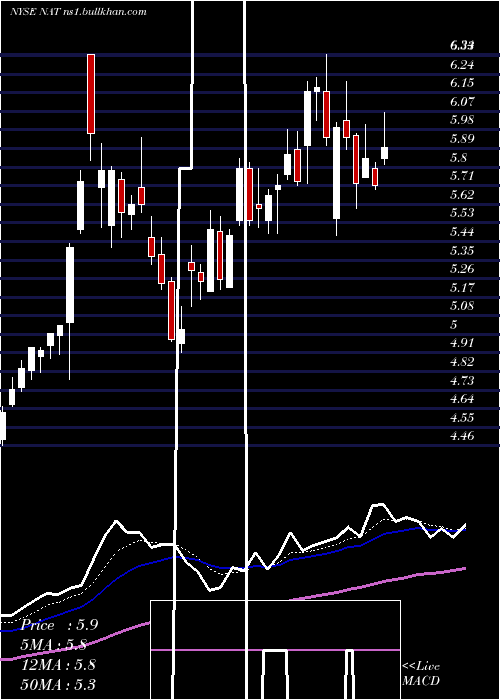
Task: Click the 6.07 price axis label
Action: (462, 102)
